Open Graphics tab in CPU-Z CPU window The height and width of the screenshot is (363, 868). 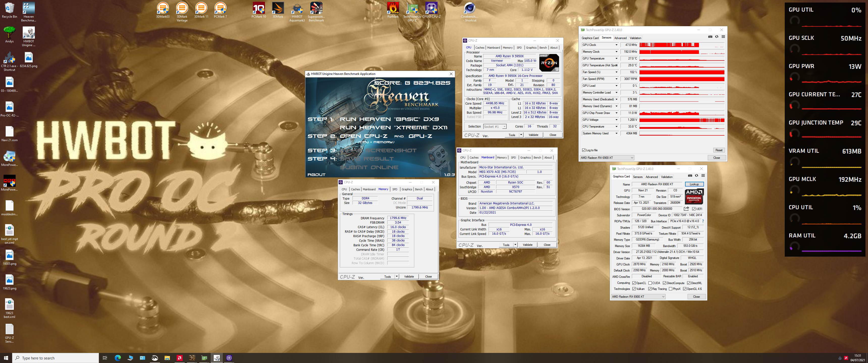coord(531,47)
